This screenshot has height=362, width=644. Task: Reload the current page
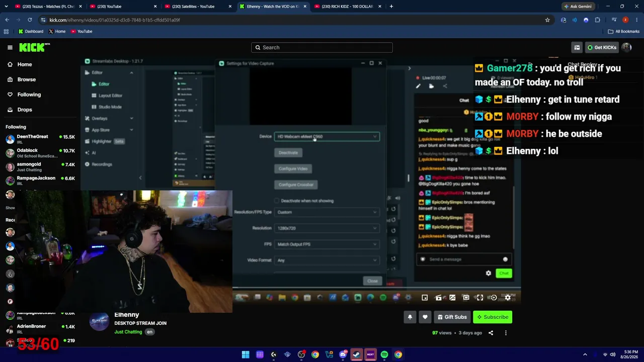[30, 20]
